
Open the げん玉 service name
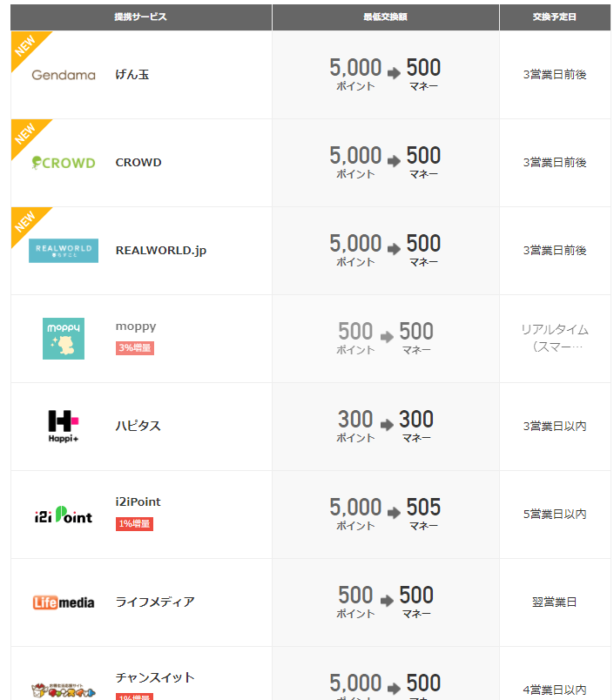point(132,75)
